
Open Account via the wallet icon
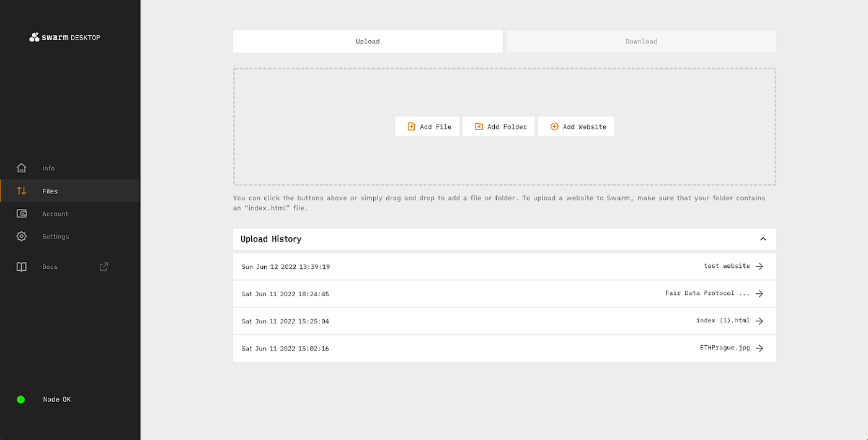tap(22, 214)
